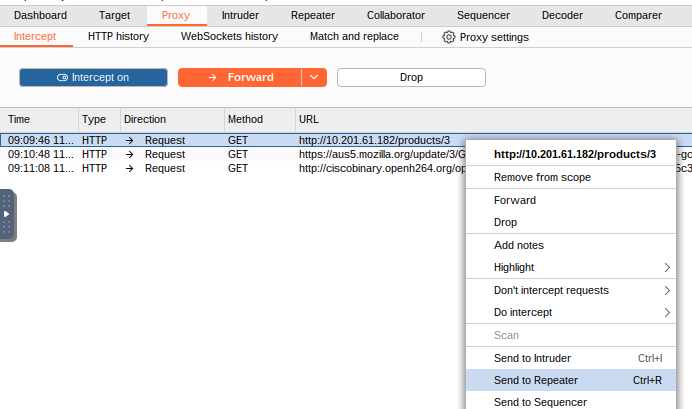The image size is (692, 409).
Task: Click the arrow icon in the 09:09:46 row
Action: coord(129,140)
